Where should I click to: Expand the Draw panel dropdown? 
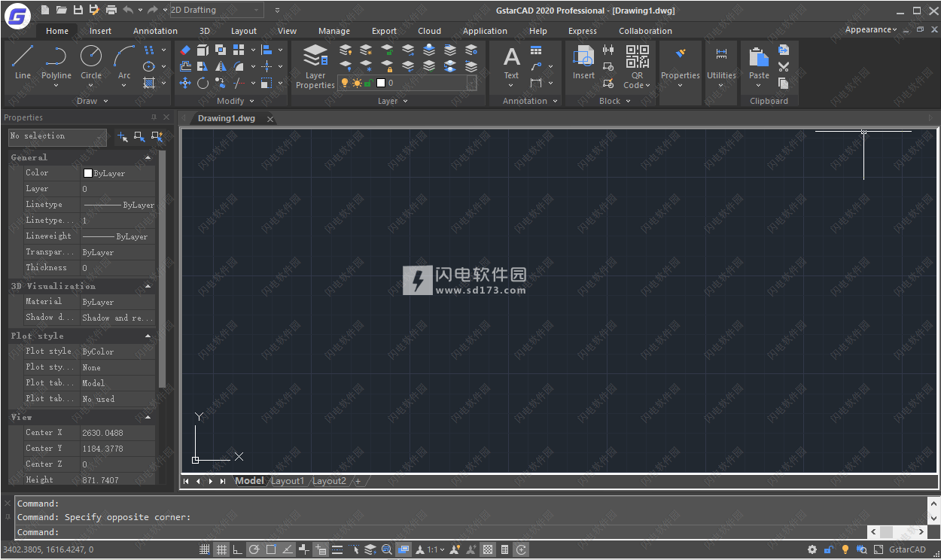[105, 101]
